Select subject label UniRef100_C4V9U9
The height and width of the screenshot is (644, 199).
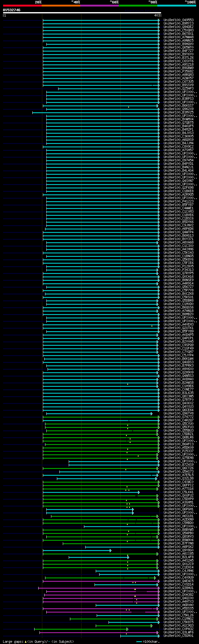click(179, 577)
